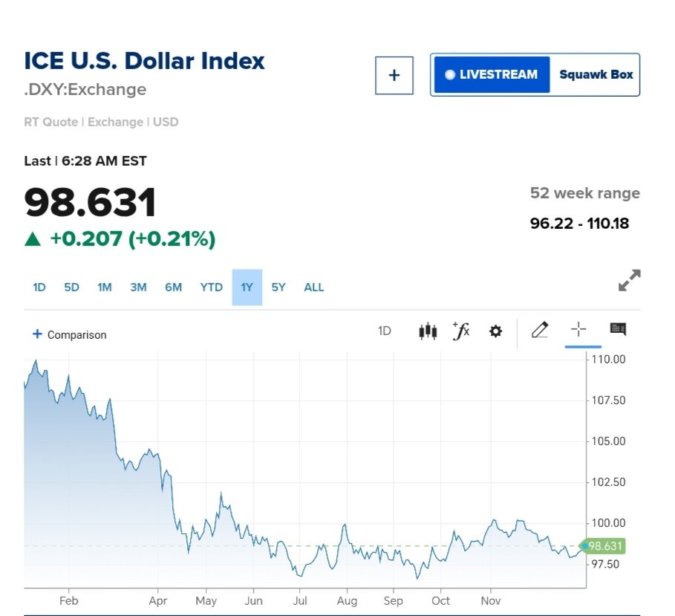Click the green 98.631 price marker
The width and height of the screenshot is (675, 616).
tap(605, 547)
